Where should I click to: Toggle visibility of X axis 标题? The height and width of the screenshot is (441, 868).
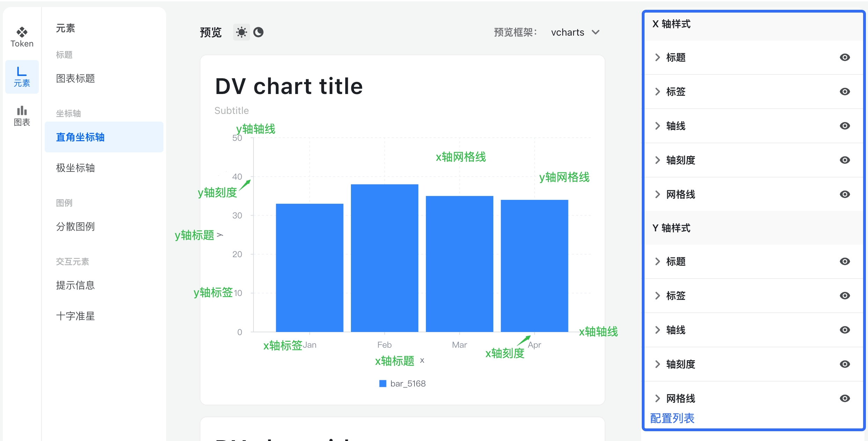coord(845,57)
